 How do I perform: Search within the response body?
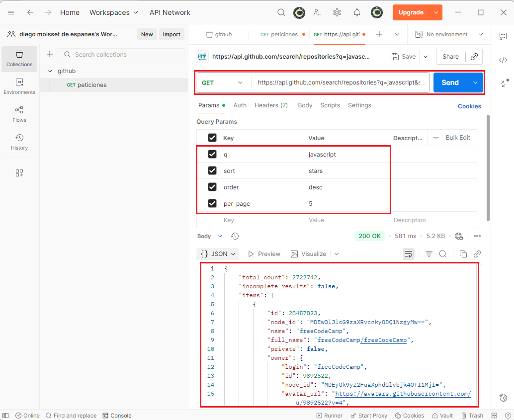point(443,254)
